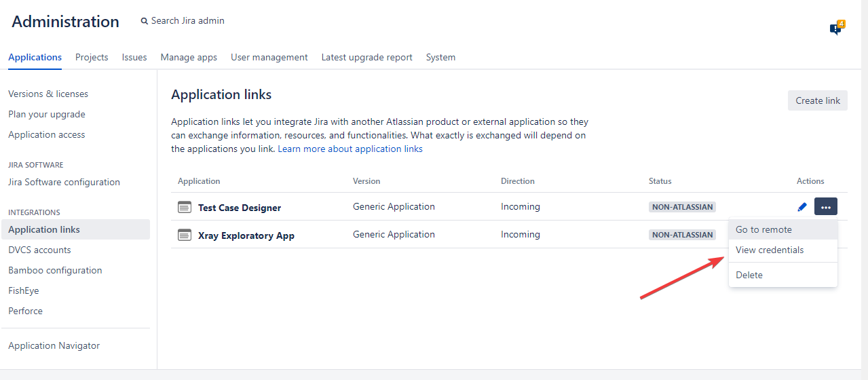This screenshot has width=868, height=380.
Task: Open Bamboo configuration in the sidebar
Action: tap(55, 270)
